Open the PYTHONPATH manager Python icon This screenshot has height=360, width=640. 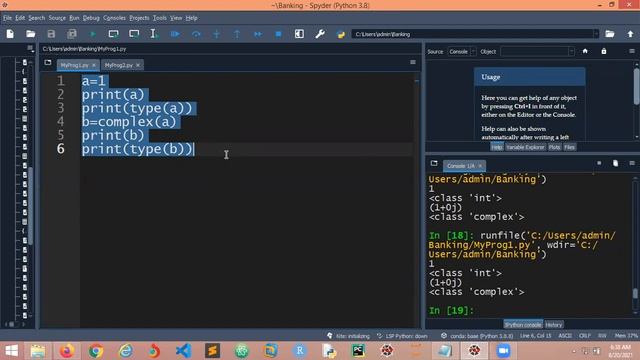[x=340, y=34]
